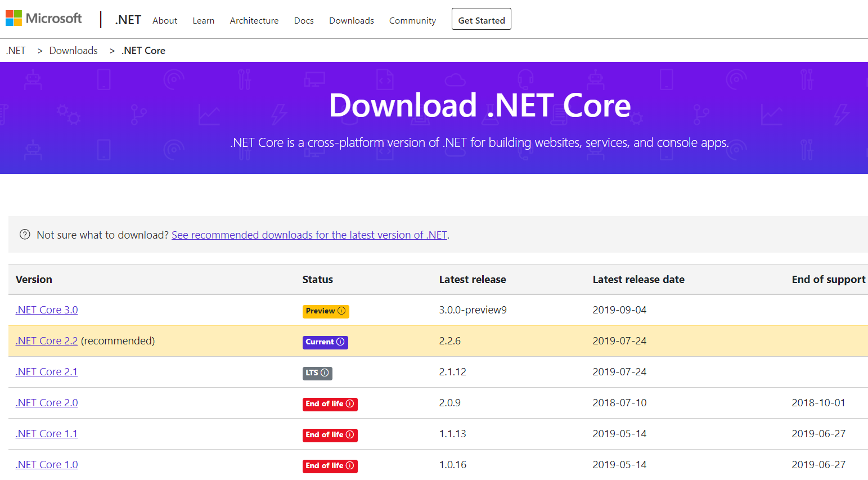Click the Current status info icon

coord(340,342)
